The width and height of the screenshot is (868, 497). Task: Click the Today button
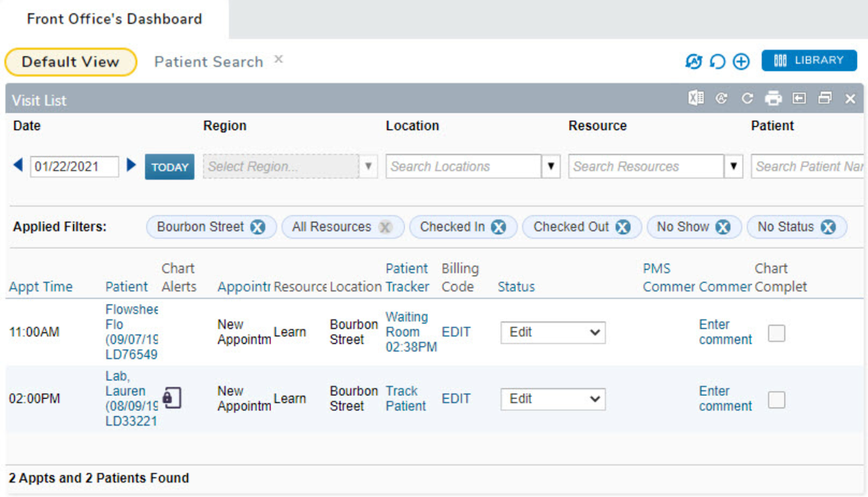[169, 166]
